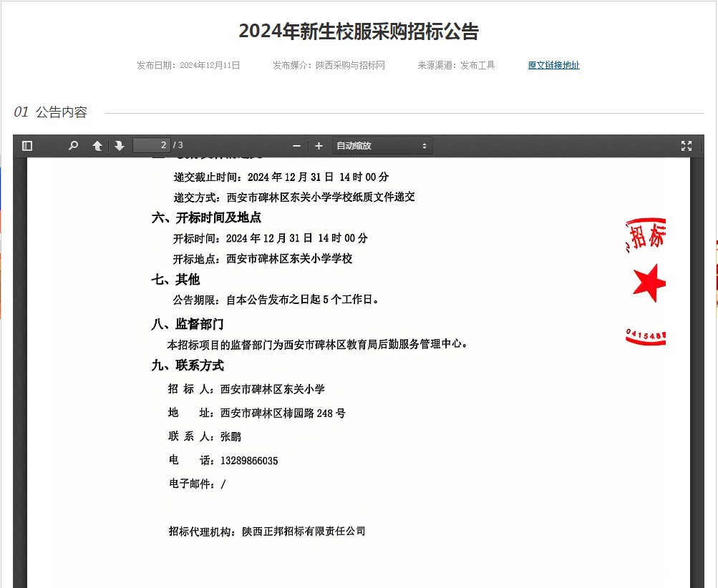Switch to presentation fullscreen mode
The width and height of the screenshot is (718, 588).
(x=687, y=146)
